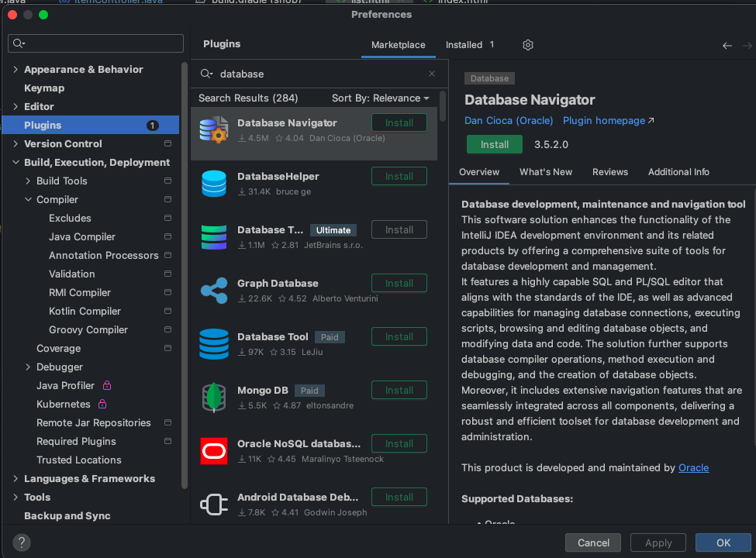Viewport: 756px width, 558px height.
Task: Install the Graph Database plugin
Action: (399, 284)
